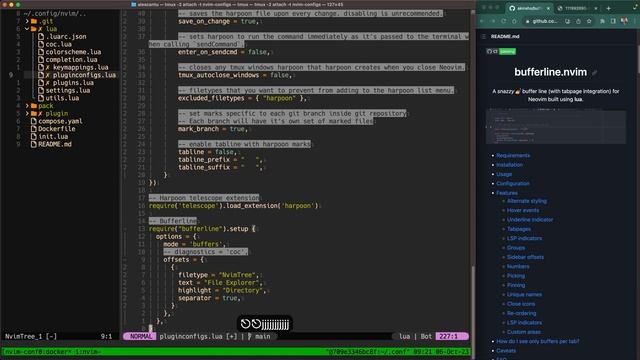
Task: Select pluginconfigs.lua in file tree
Action: click(x=84, y=75)
